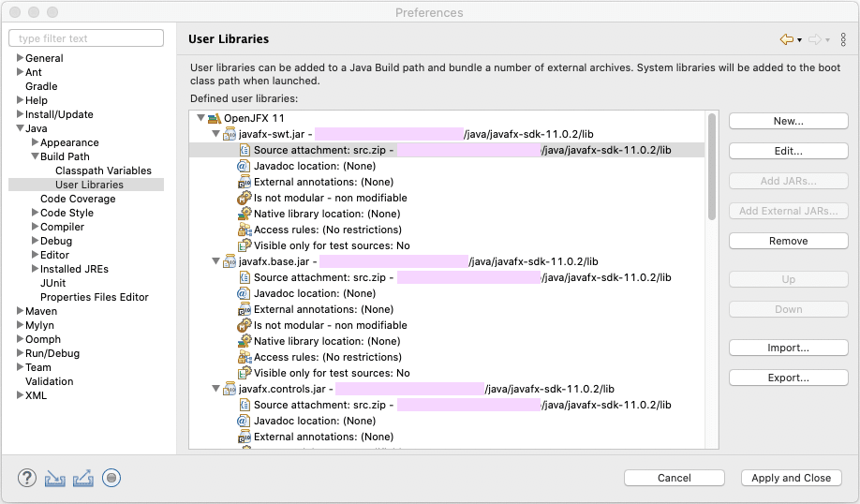Open the forward history dropdown arrow

click(827, 40)
